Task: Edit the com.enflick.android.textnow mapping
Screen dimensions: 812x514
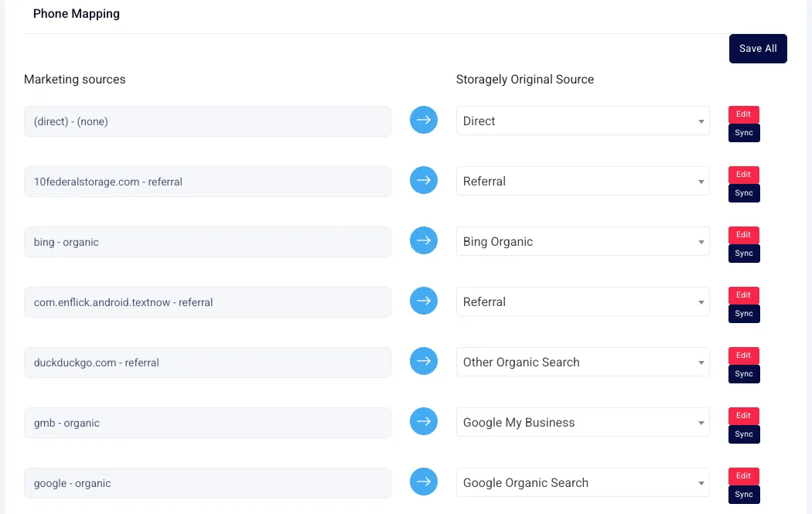Action: coord(744,295)
